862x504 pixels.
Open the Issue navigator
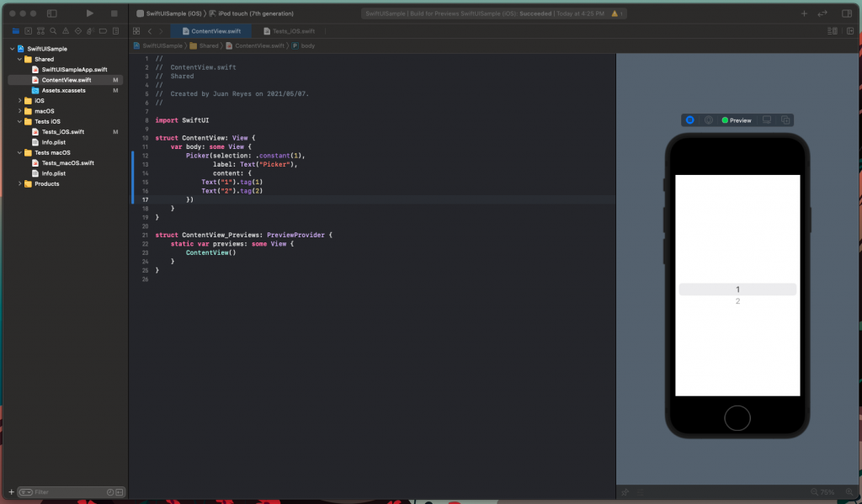(66, 30)
